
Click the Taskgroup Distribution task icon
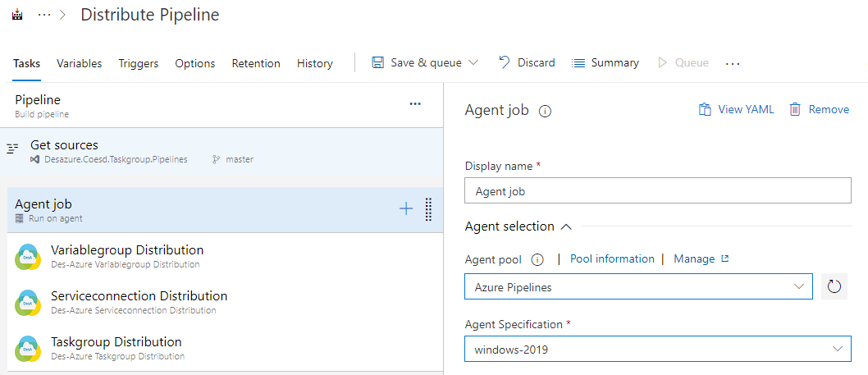pos(28,349)
